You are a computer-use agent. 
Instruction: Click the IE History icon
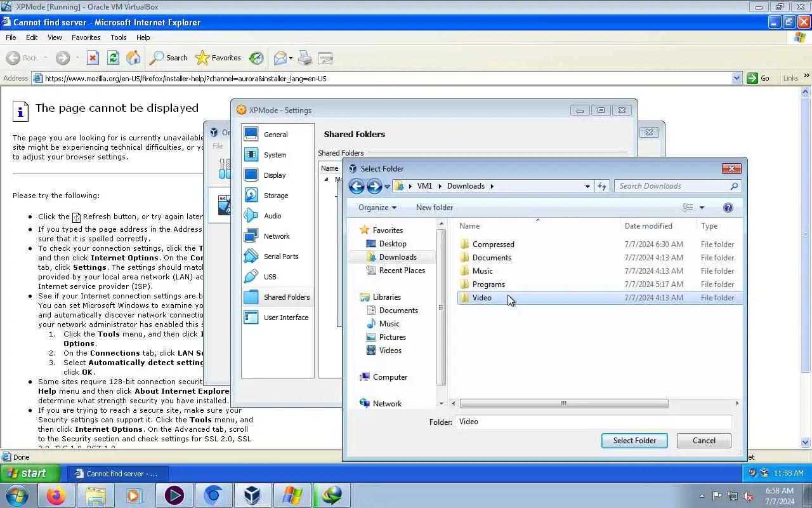[256, 58]
